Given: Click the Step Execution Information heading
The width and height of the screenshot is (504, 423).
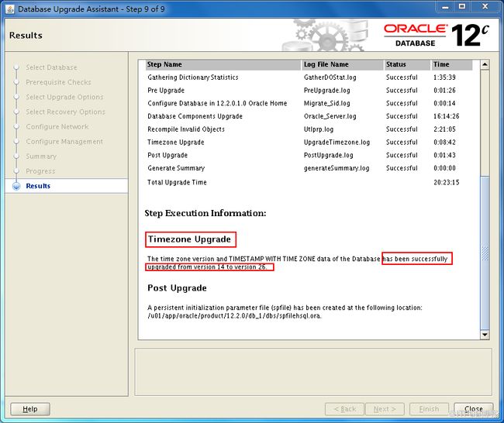Looking at the screenshot, I should pyautogui.click(x=205, y=213).
